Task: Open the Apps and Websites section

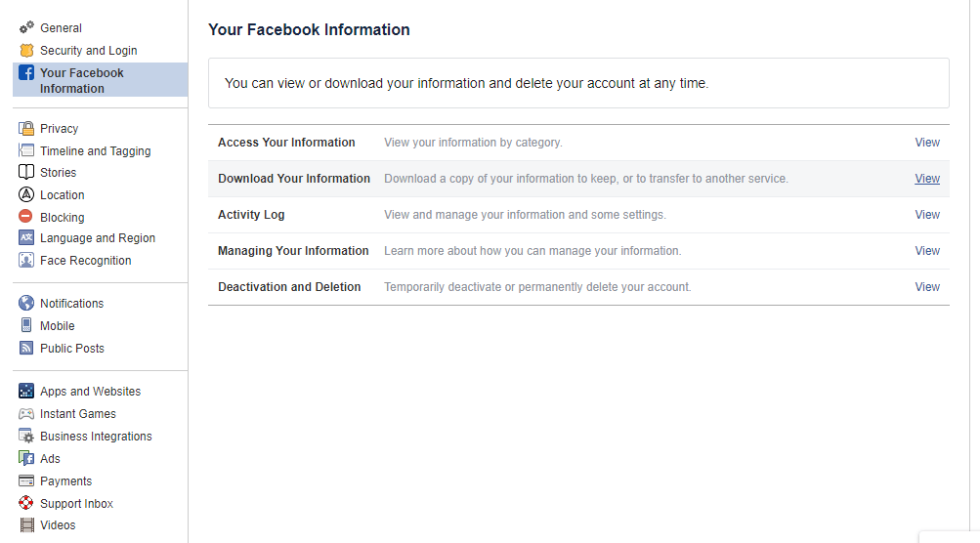Action: [x=90, y=391]
